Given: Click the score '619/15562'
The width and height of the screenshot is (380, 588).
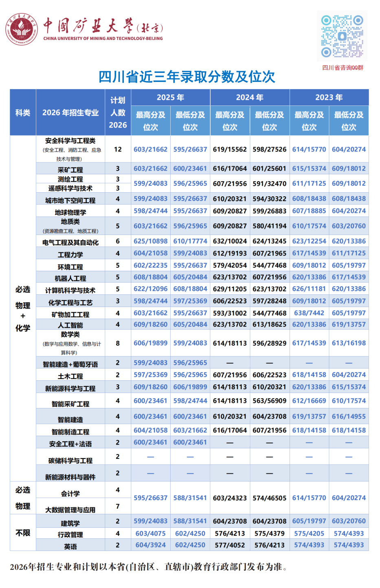Looking at the screenshot, I should click(230, 149).
